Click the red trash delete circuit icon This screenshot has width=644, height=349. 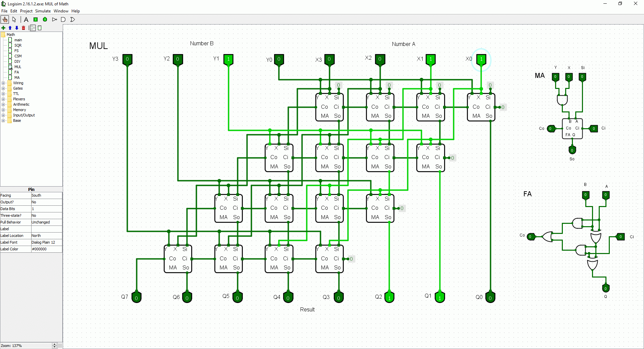click(x=23, y=28)
